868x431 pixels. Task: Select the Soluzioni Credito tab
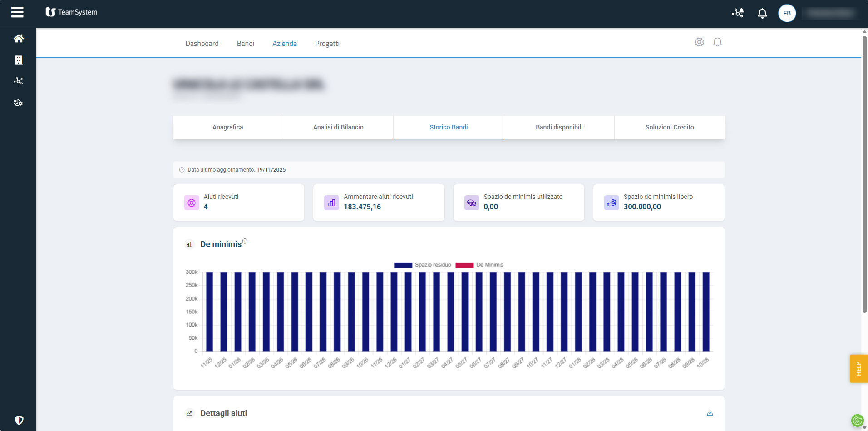669,127
